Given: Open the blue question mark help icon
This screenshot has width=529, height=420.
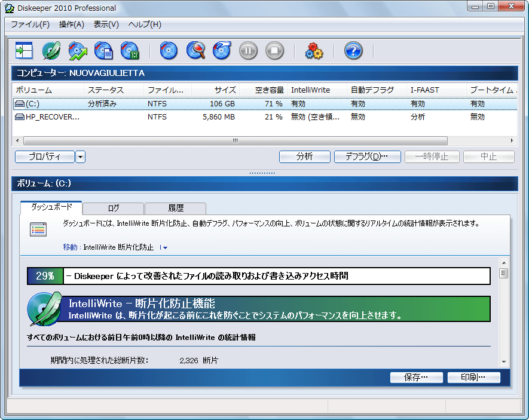Looking at the screenshot, I should 353,51.
